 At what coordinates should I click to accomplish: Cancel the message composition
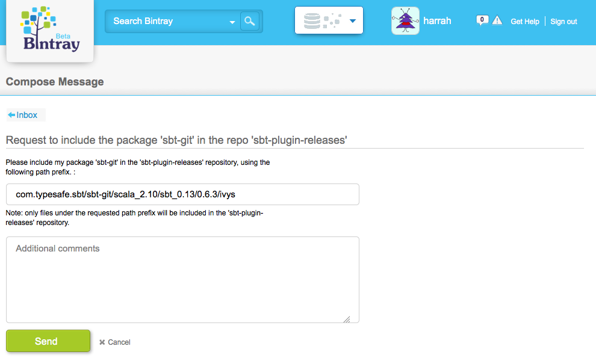[x=119, y=342]
